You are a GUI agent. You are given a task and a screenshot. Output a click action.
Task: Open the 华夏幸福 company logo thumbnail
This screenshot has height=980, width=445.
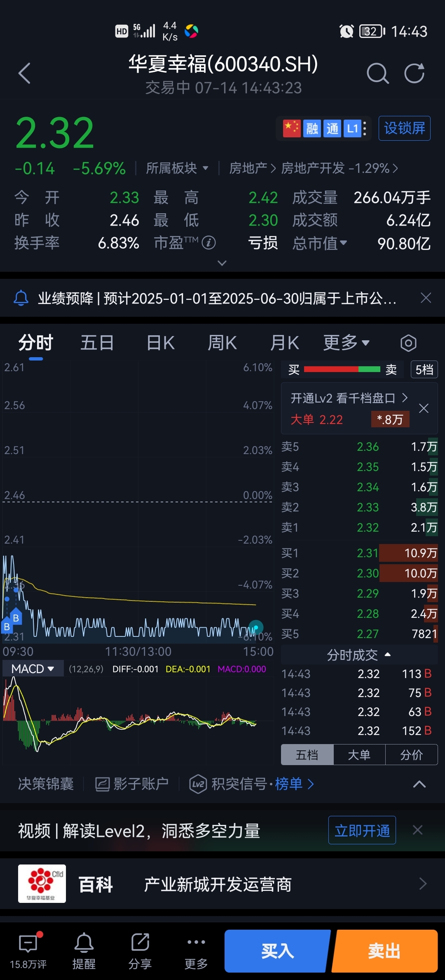coord(42,884)
